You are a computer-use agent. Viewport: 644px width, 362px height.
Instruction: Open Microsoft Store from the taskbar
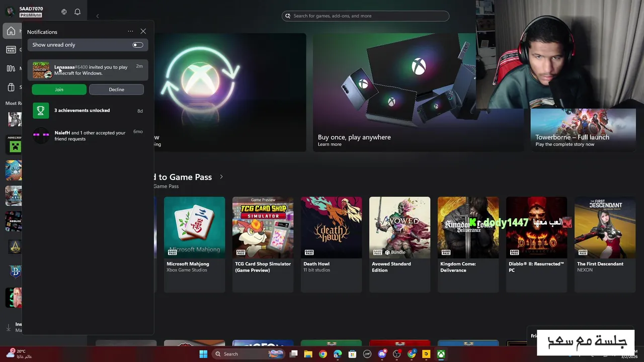tap(352, 354)
